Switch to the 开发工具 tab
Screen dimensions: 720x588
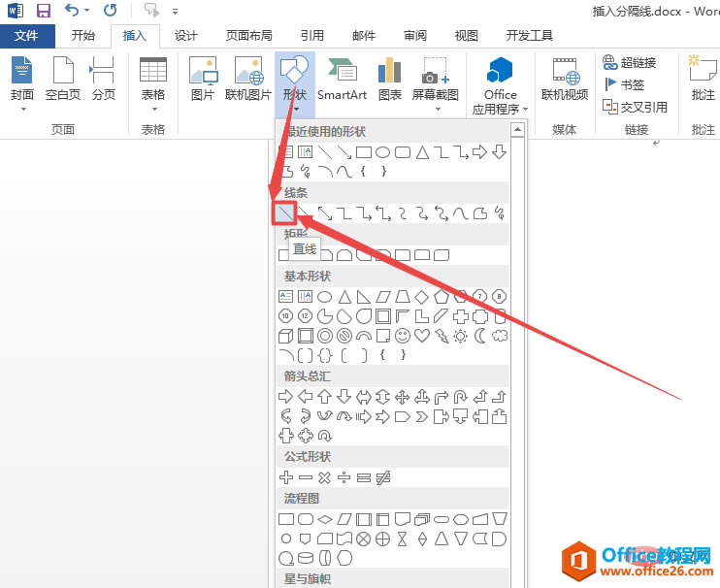(x=530, y=36)
